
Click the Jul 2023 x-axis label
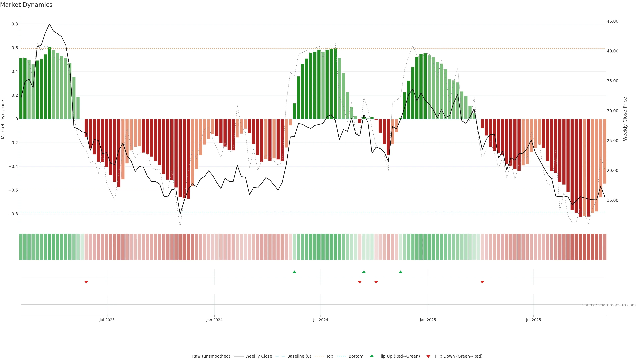click(x=107, y=320)
